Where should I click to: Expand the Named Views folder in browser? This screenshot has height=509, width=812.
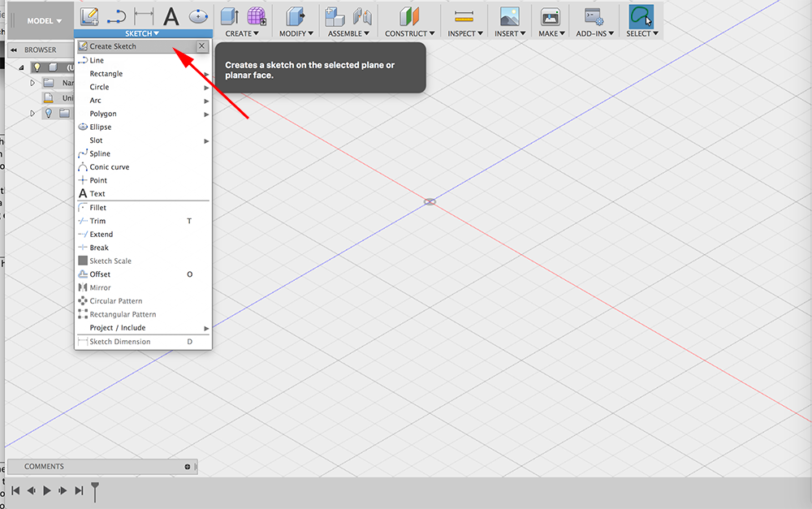(x=32, y=83)
